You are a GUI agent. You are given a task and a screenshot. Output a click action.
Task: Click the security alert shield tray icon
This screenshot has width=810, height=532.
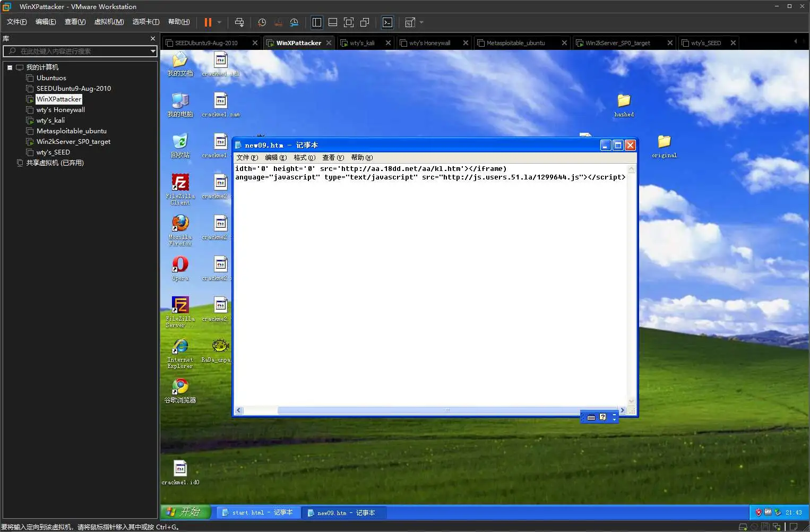pyautogui.click(x=758, y=512)
